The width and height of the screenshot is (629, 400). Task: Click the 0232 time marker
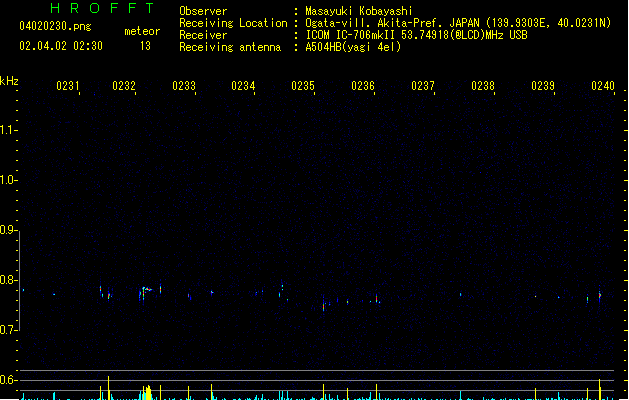(x=124, y=86)
